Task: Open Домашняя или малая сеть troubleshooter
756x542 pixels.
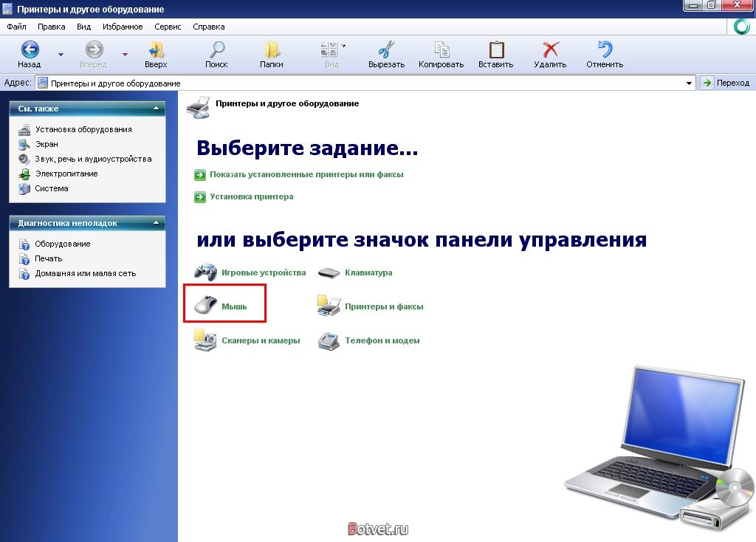Action: pyautogui.click(x=86, y=273)
